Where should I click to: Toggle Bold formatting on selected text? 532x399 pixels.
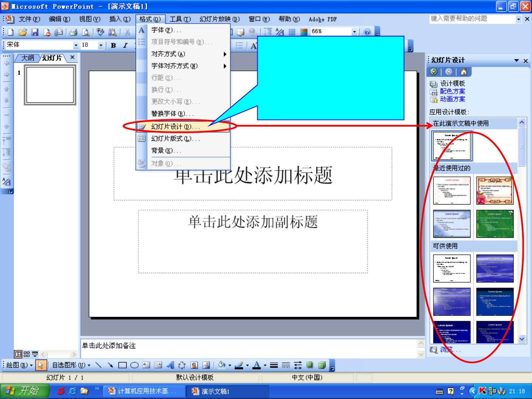113,44
